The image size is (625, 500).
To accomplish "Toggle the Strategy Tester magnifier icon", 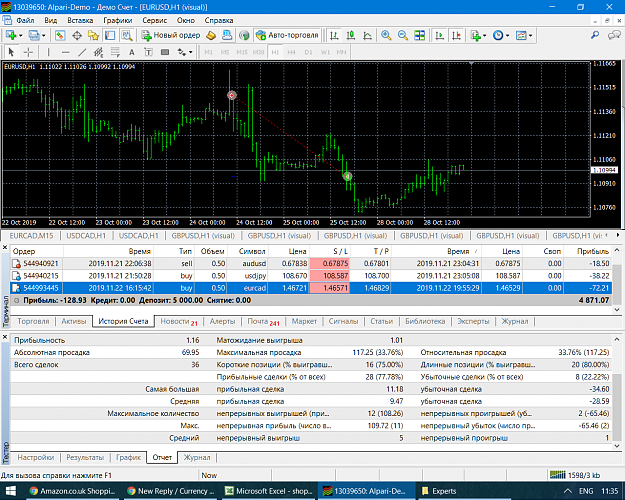I will pyautogui.click(x=127, y=35).
